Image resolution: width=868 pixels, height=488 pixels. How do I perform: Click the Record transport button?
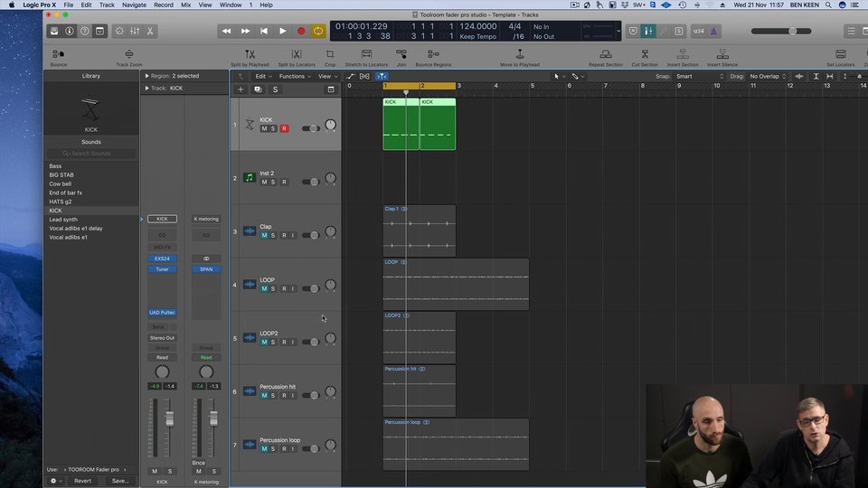[x=301, y=31]
